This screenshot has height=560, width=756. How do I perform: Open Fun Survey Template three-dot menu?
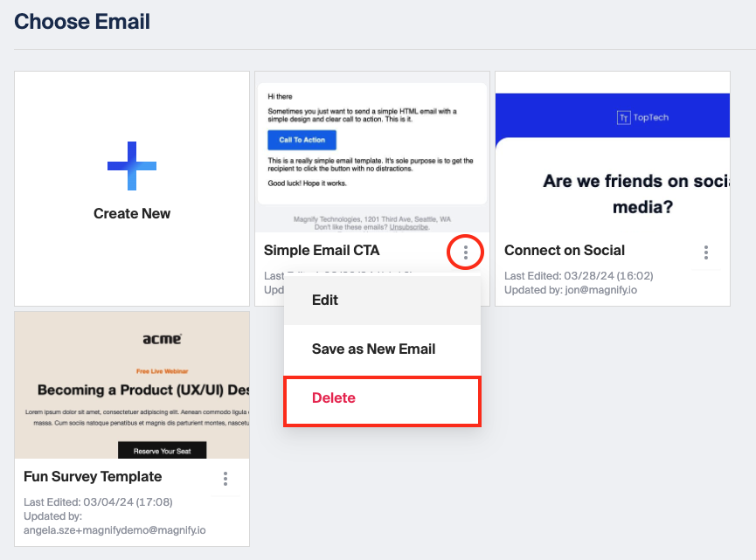point(225,479)
